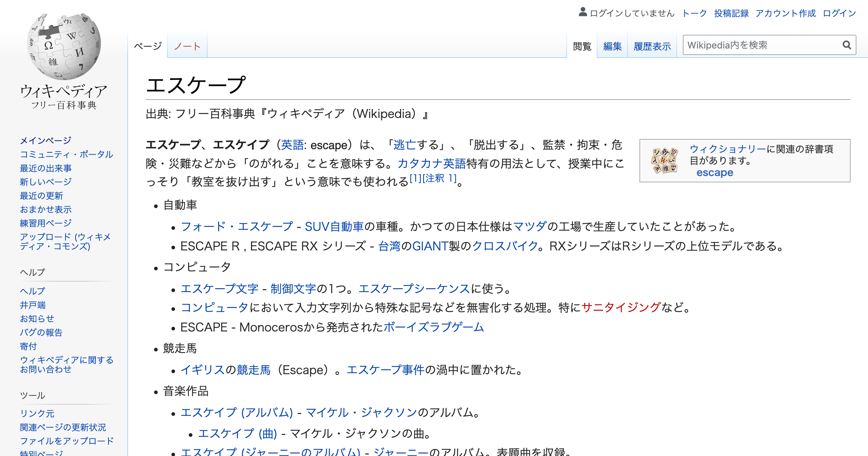Open メインページ from the sidebar
Screen dimensions: 868x456
click(45, 140)
